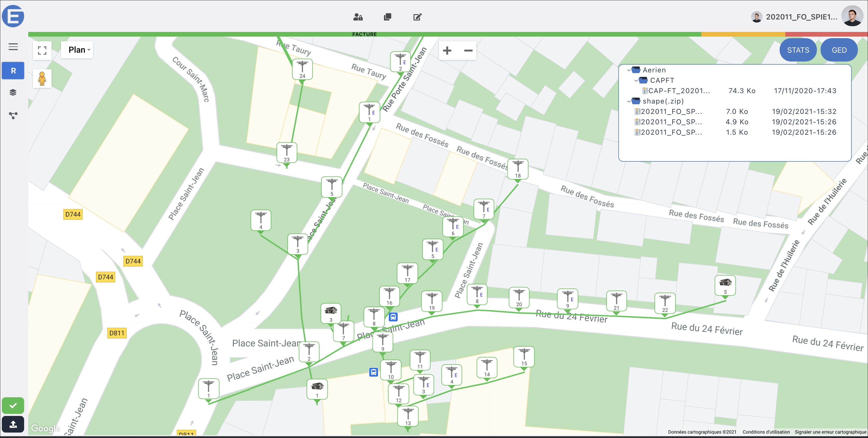Click the edit pencil icon
Viewport: 868px width, 438px height.
(x=417, y=17)
